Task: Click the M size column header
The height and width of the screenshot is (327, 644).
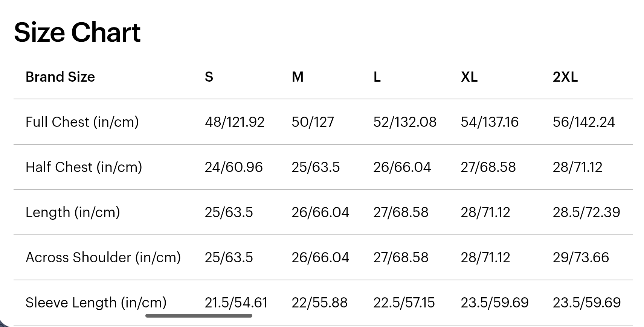Action: pos(298,77)
